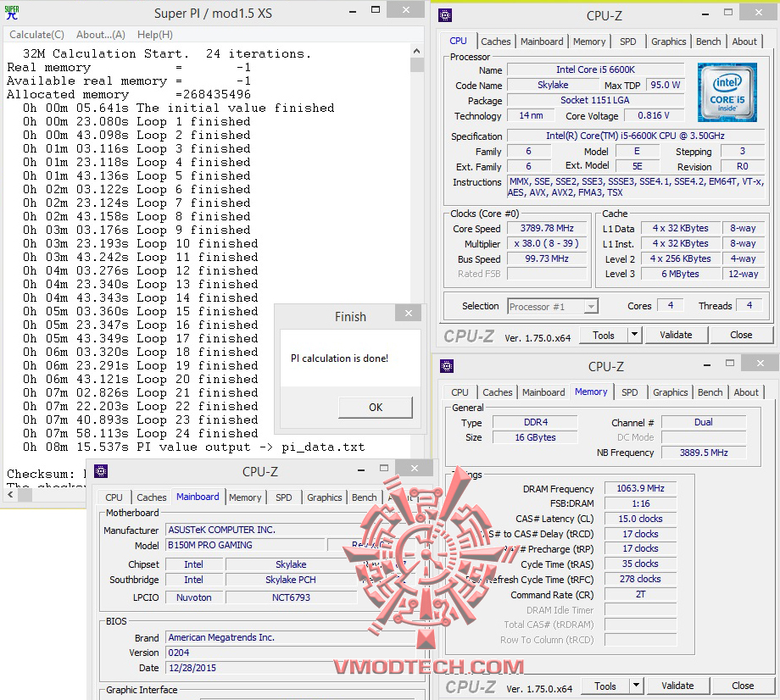The width and height of the screenshot is (780, 700).
Task: Select CPU tab in CPU-Z Mainboard window
Action: pos(114,497)
